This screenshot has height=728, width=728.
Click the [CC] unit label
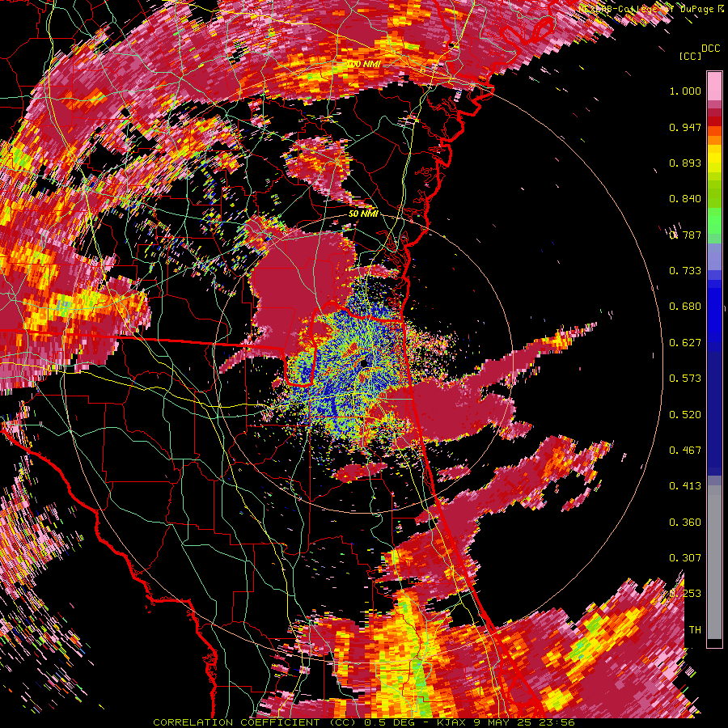tap(690, 56)
